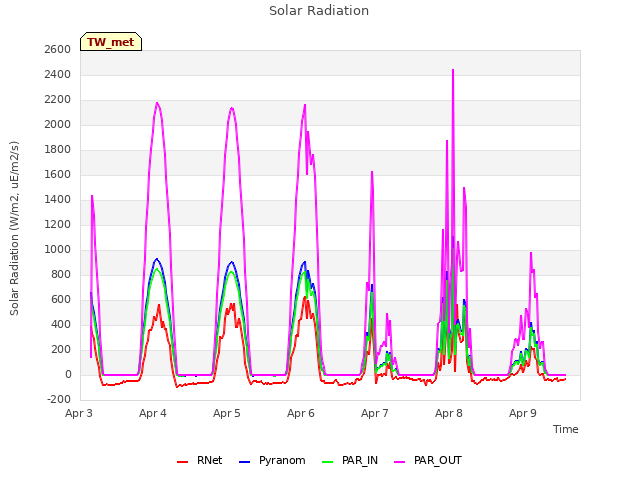Click the Apr 9 x-axis tick label
This screenshot has width=640, height=480.
pos(522,413)
